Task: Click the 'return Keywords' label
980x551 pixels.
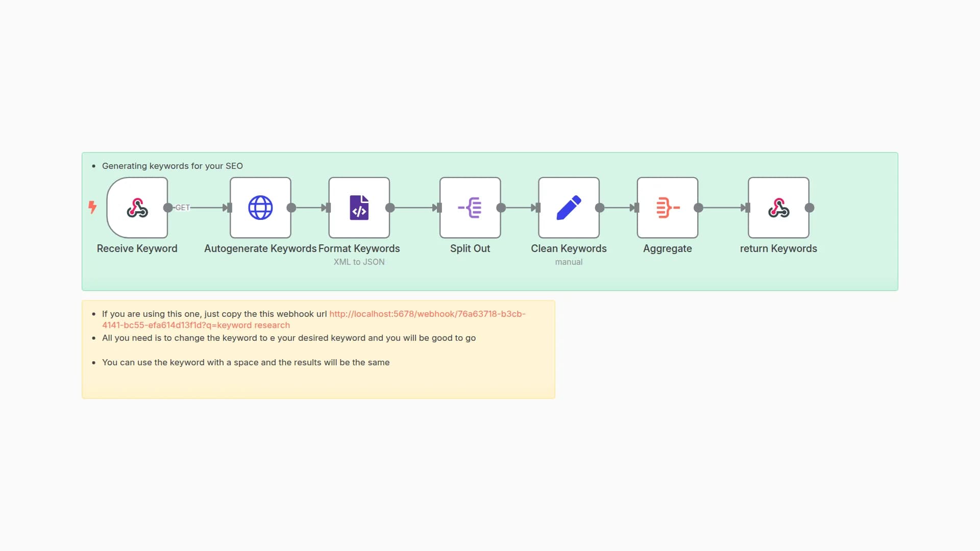Action: click(x=778, y=248)
